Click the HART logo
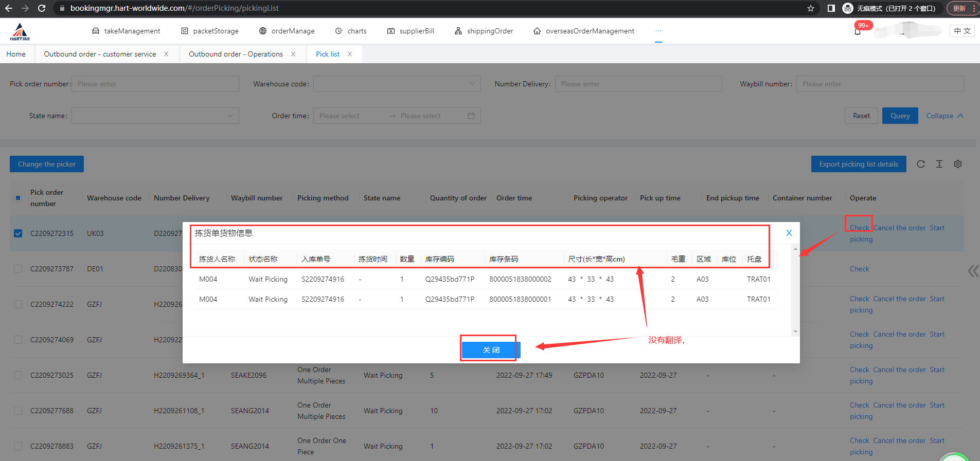 20,31
